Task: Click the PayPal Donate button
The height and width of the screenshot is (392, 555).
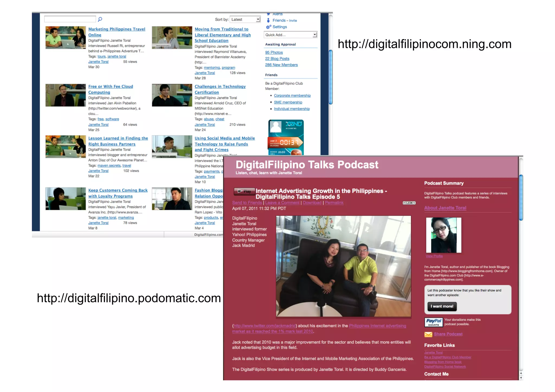Action: click(x=433, y=322)
